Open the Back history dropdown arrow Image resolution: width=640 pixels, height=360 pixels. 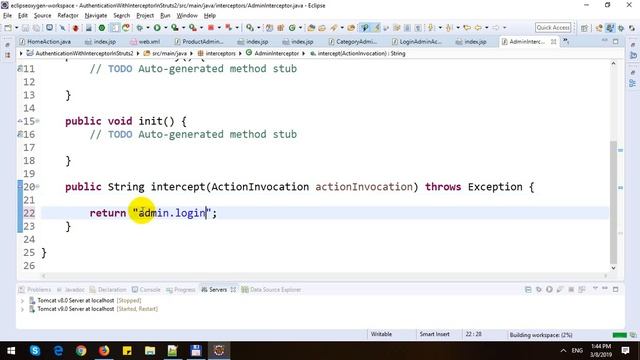click(486, 28)
